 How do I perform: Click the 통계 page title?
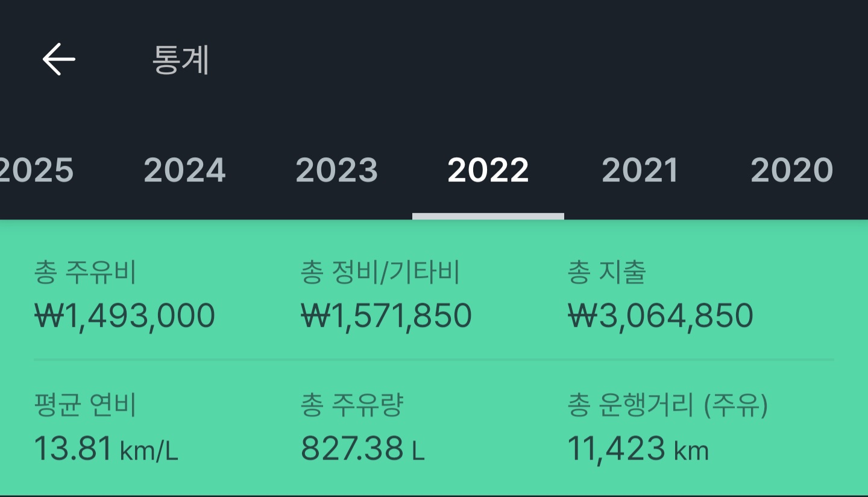[181, 60]
